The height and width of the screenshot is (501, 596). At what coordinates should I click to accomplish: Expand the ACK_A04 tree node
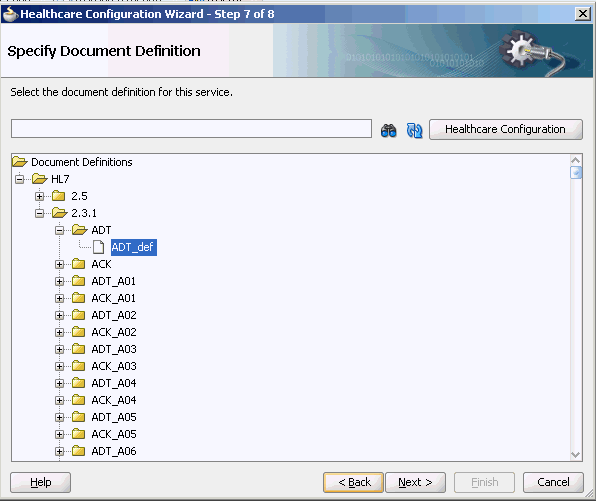(59, 400)
